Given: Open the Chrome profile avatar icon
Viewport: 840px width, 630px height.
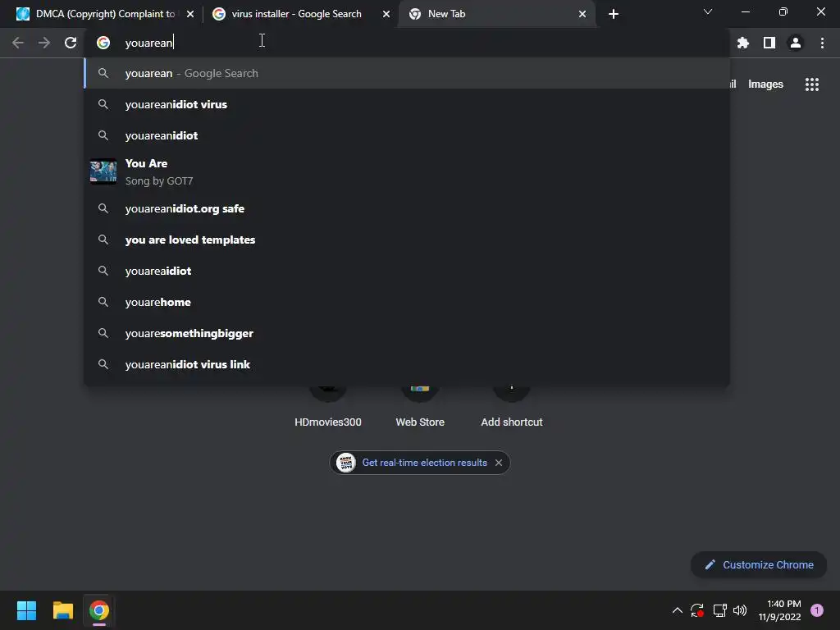Looking at the screenshot, I should (796, 43).
